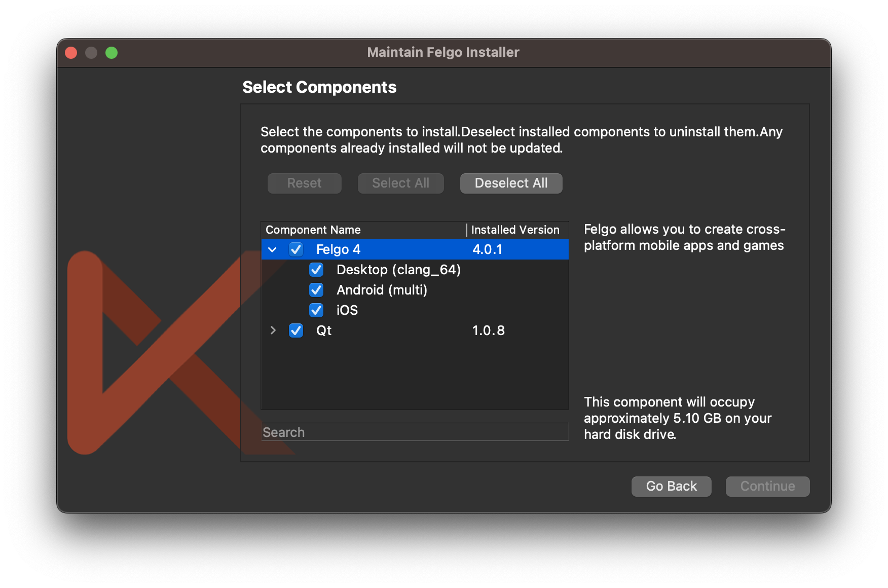Click the 1.0.8 version value
888x588 pixels.
(489, 330)
